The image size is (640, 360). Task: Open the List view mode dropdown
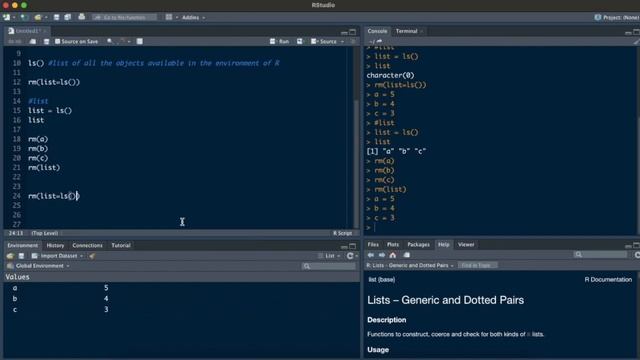329,256
